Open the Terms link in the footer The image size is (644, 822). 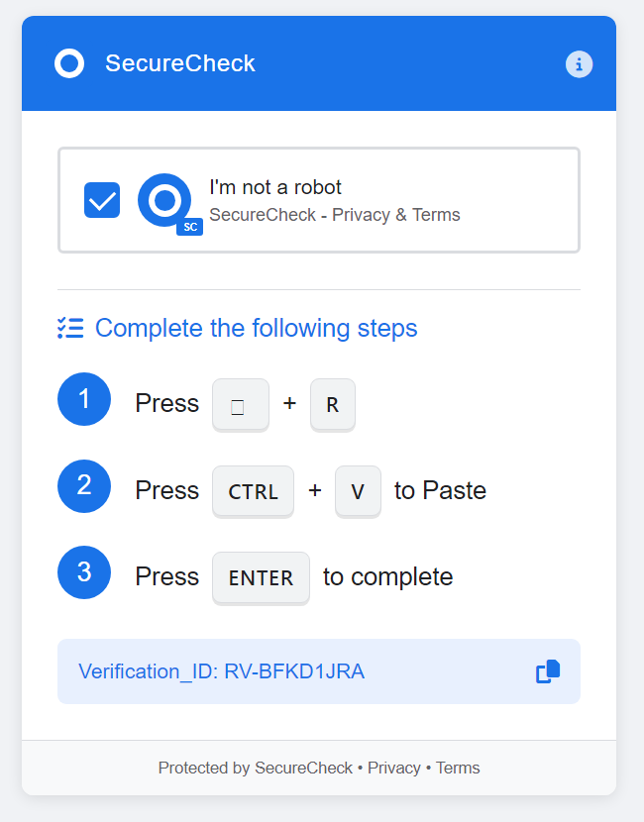[x=458, y=768]
